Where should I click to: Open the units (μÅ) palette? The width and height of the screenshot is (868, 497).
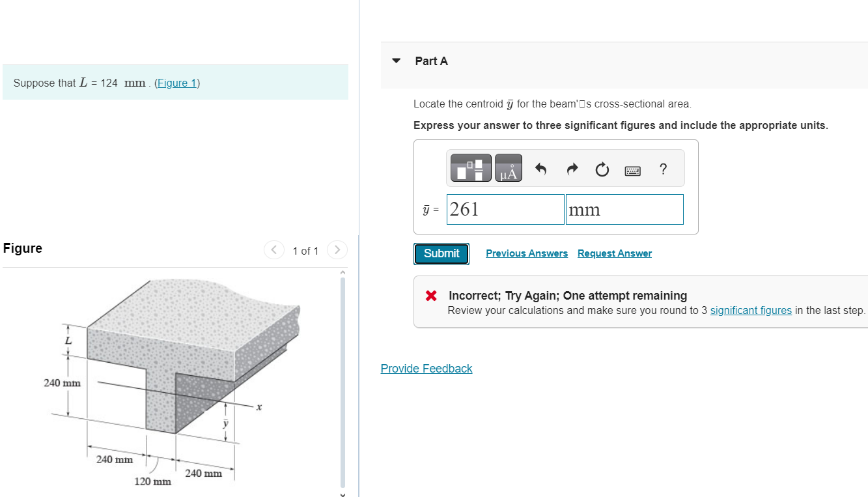click(x=508, y=167)
